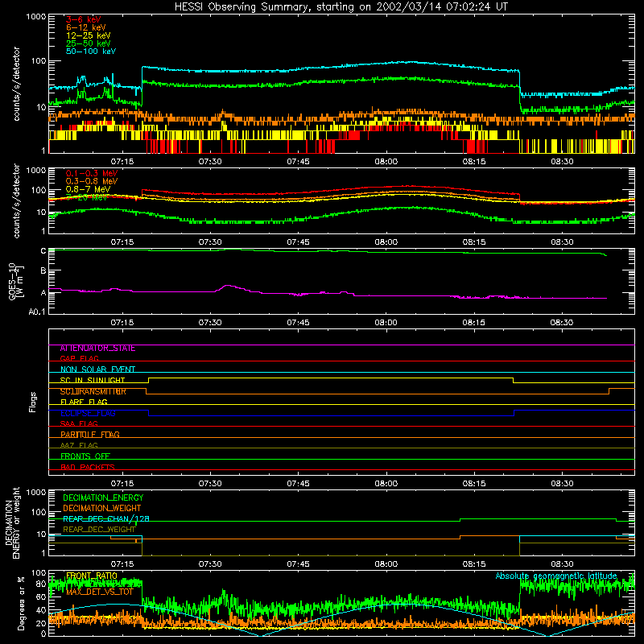Click the 08:00 tick beneath the Flags panel

click(386, 484)
